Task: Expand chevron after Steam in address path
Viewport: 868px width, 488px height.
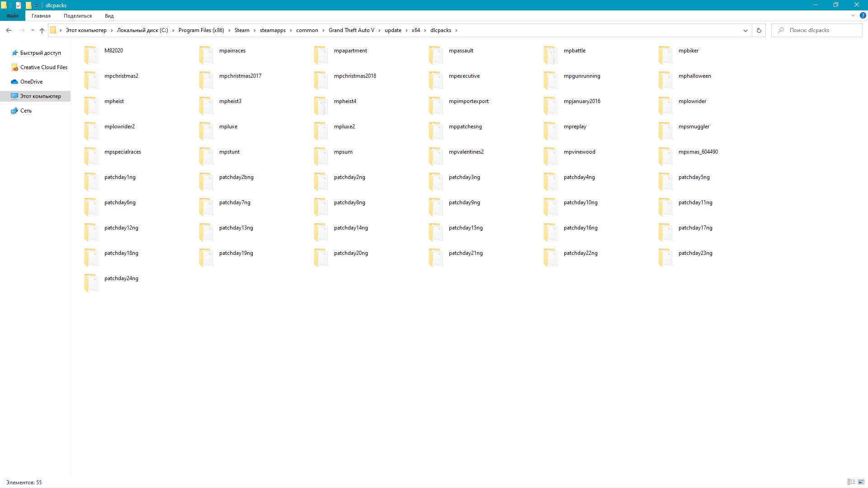Action: pyautogui.click(x=255, y=30)
